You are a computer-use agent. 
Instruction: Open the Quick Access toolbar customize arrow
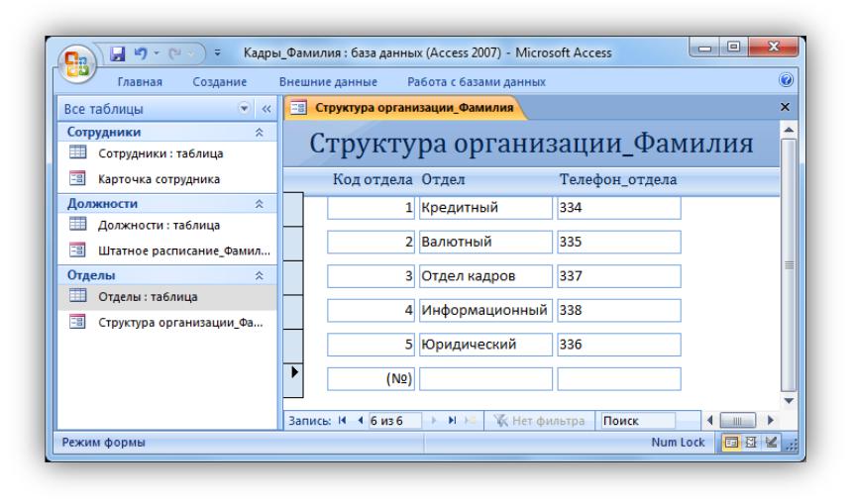[x=217, y=53]
